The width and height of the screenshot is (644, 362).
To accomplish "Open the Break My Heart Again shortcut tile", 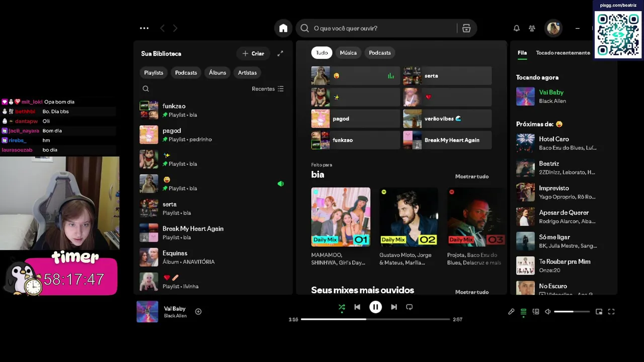I will 447,140.
